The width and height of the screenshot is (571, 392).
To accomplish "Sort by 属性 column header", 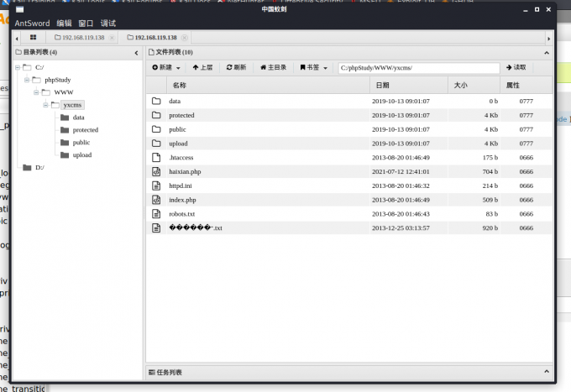I will pos(513,85).
